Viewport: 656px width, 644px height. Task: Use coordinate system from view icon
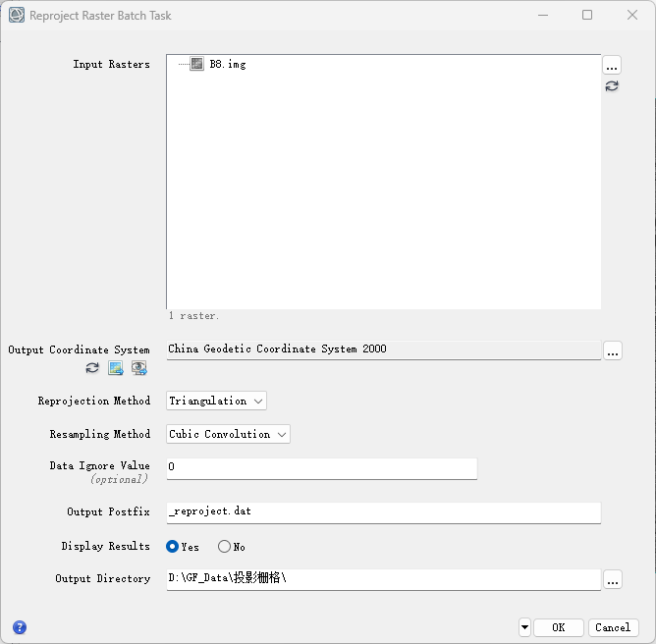tap(138, 368)
